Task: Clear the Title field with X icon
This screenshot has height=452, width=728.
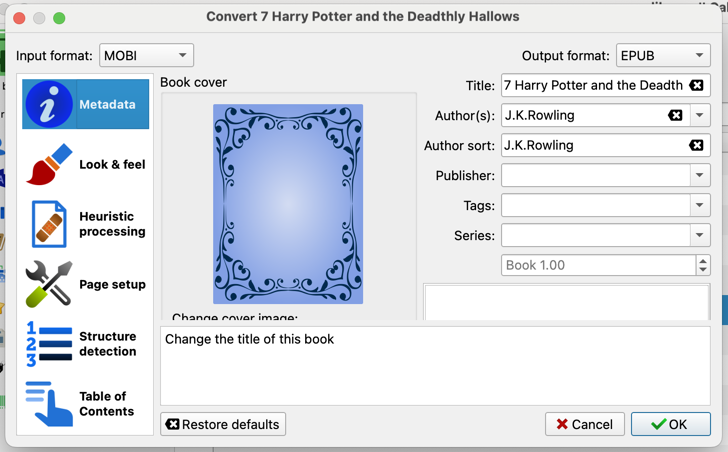Action: 697,86
